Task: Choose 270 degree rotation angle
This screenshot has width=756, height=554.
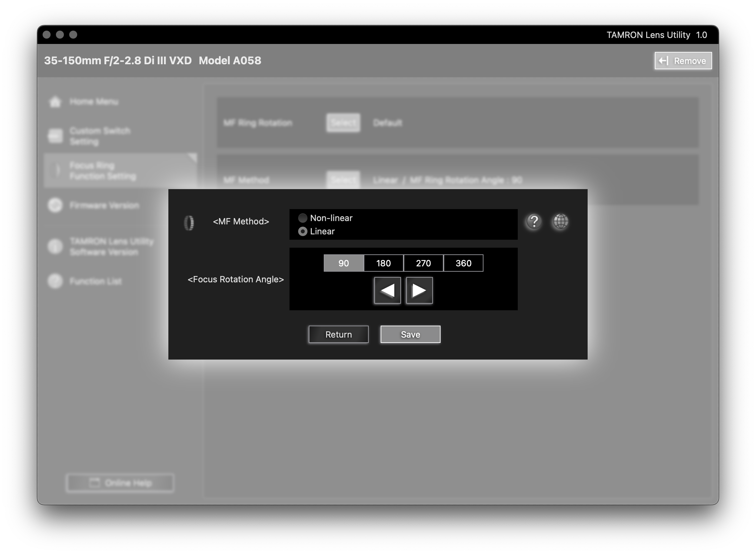Action: (423, 263)
